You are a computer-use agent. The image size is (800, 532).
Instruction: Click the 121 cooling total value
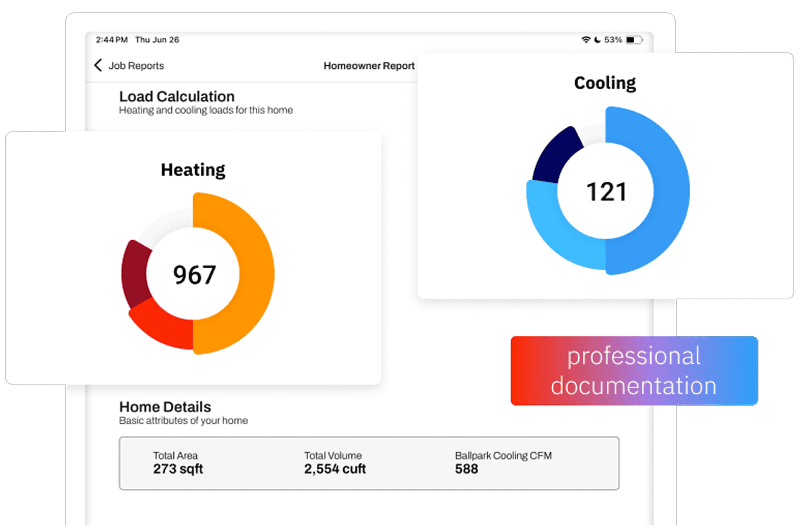(606, 192)
